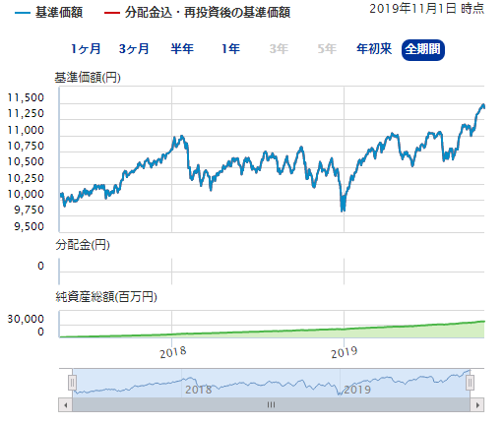
Task: Click the 分配金(円) chart title
Action: point(83,245)
